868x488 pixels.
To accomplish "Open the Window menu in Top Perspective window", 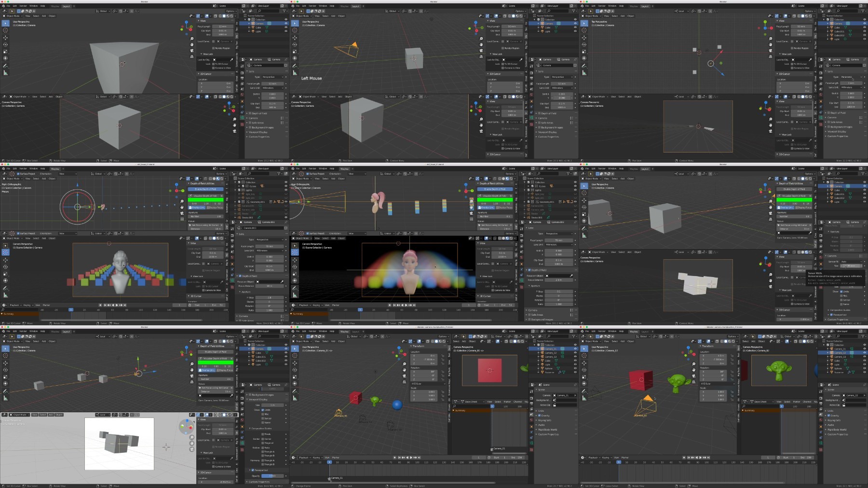I will [x=612, y=6].
